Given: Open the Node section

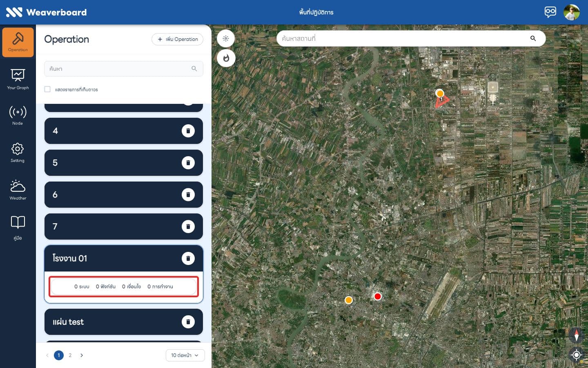Looking at the screenshot, I should [18, 115].
